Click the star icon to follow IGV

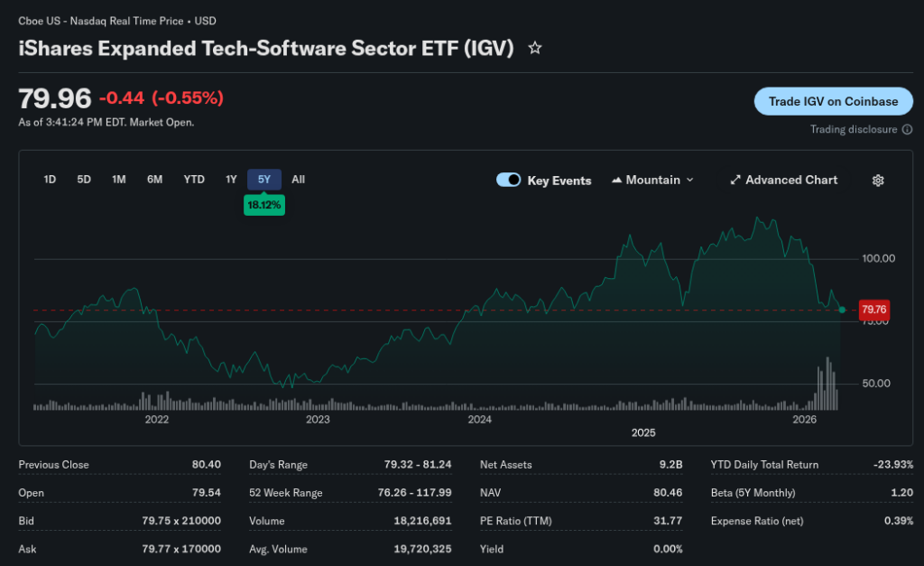pos(535,48)
